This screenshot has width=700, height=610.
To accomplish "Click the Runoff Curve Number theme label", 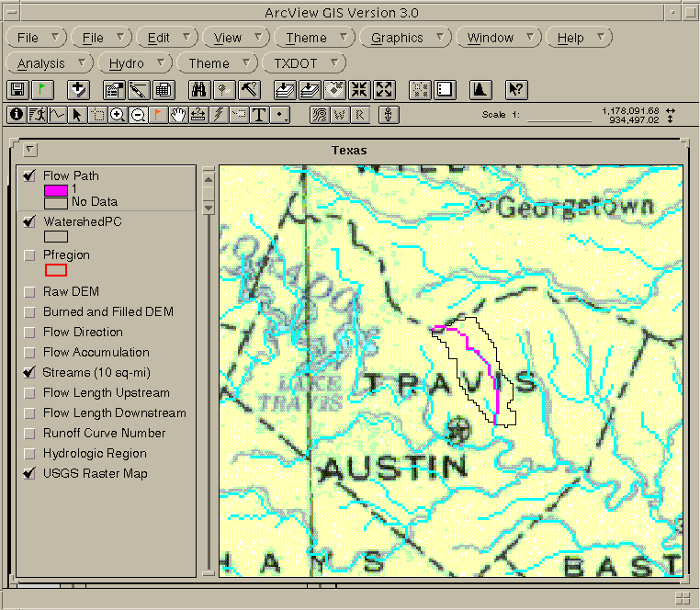I will tap(104, 434).
